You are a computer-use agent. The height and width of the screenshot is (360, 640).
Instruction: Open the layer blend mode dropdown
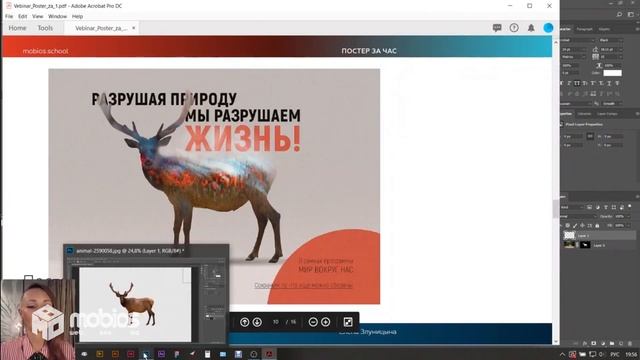click(x=578, y=216)
